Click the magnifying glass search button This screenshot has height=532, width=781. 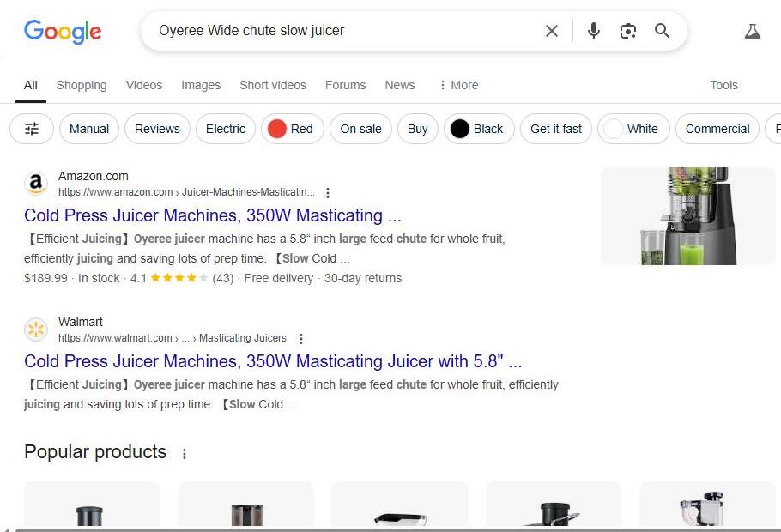pyautogui.click(x=662, y=31)
